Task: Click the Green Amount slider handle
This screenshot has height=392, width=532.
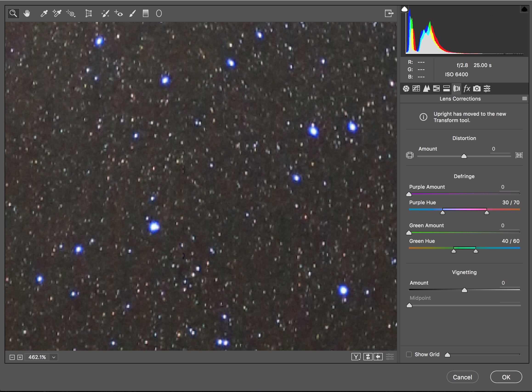Action: [409, 232]
